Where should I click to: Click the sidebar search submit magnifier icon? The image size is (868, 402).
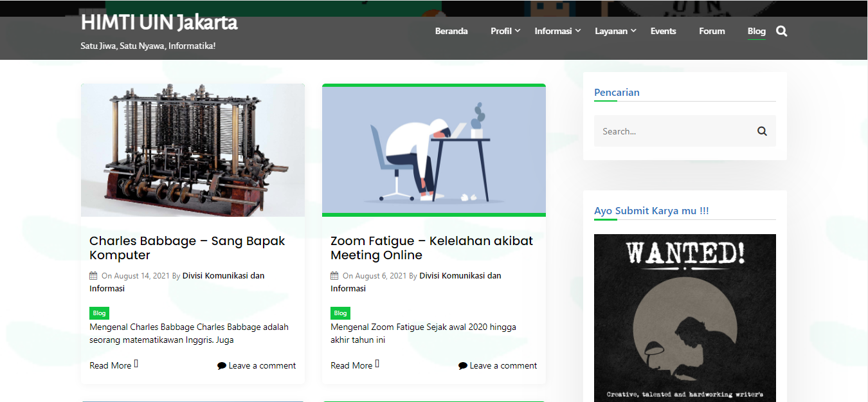coord(762,131)
